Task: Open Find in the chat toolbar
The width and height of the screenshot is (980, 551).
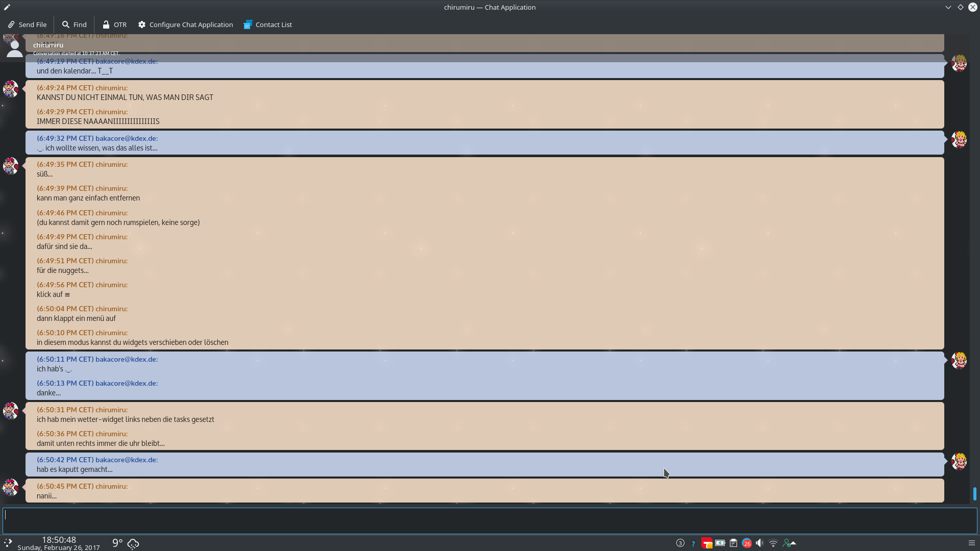Action: click(x=75, y=24)
